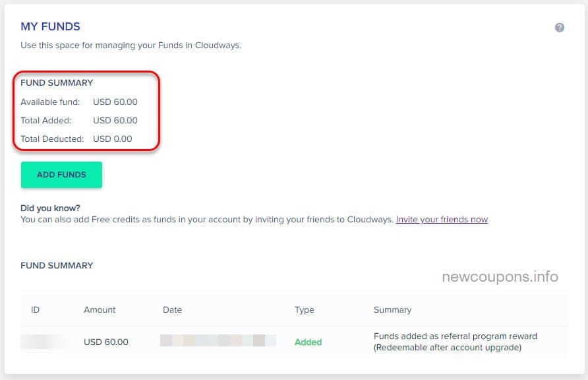Click the transactions table FUND SUMMARY heading
Image resolution: width=588 pixels, height=380 pixels.
tap(57, 265)
